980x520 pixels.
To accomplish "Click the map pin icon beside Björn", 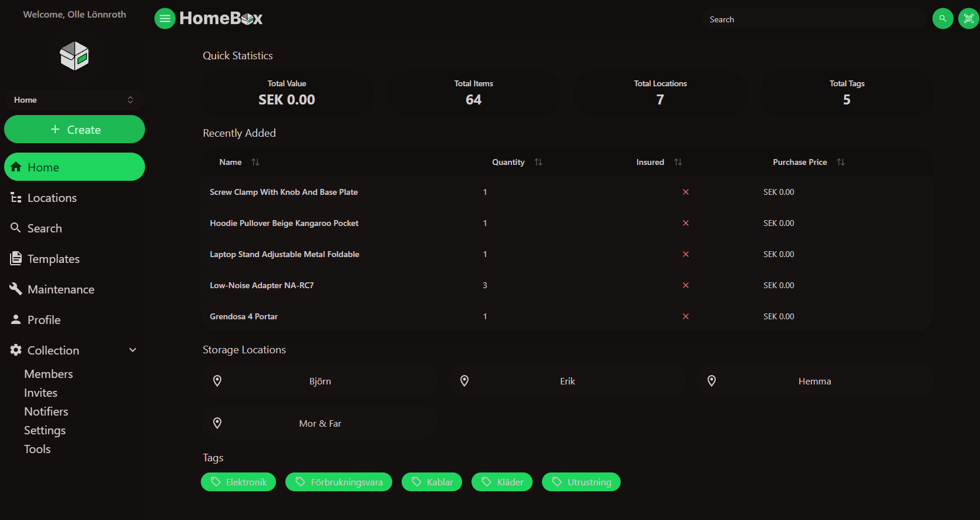I will click(x=217, y=381).
